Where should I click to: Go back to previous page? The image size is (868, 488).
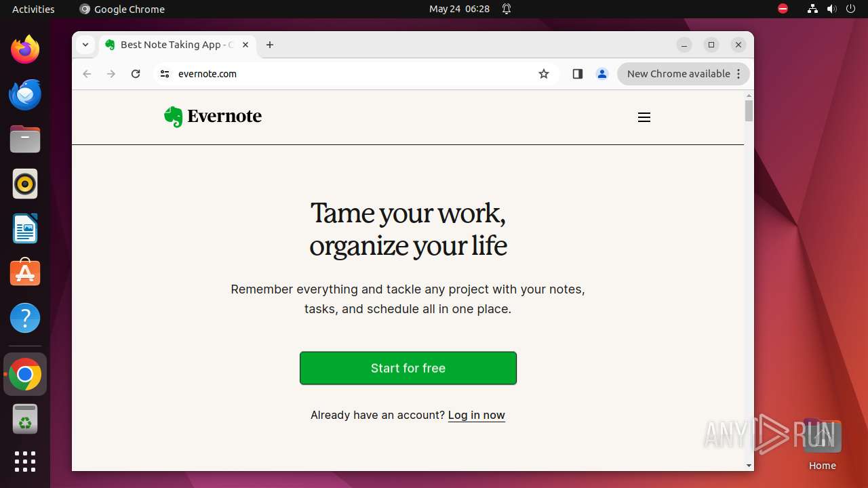87,74
